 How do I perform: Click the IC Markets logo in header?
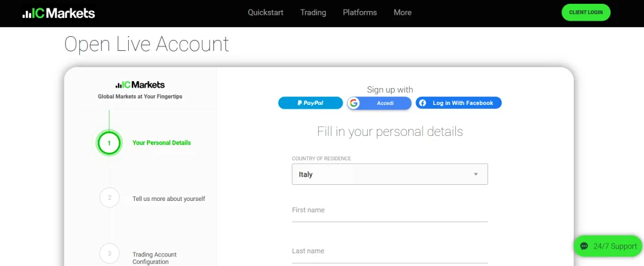[59, 13]
